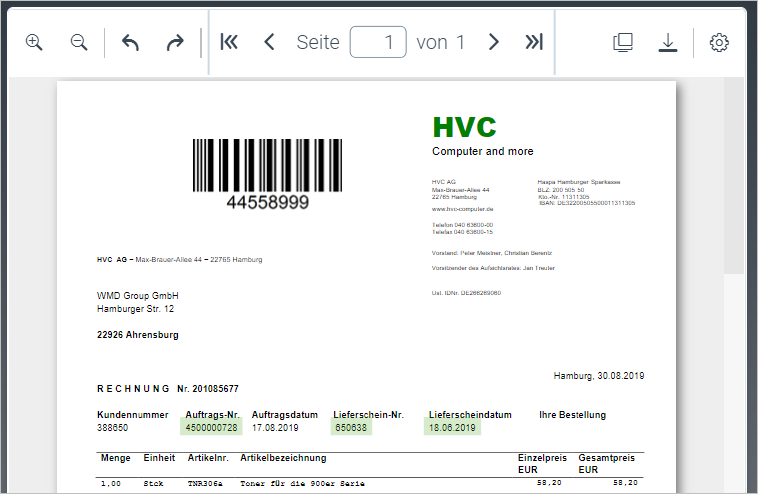The height and width of the screenshot is (494, 758).
Task: Click the green HVC company logo
Action: 464,127
